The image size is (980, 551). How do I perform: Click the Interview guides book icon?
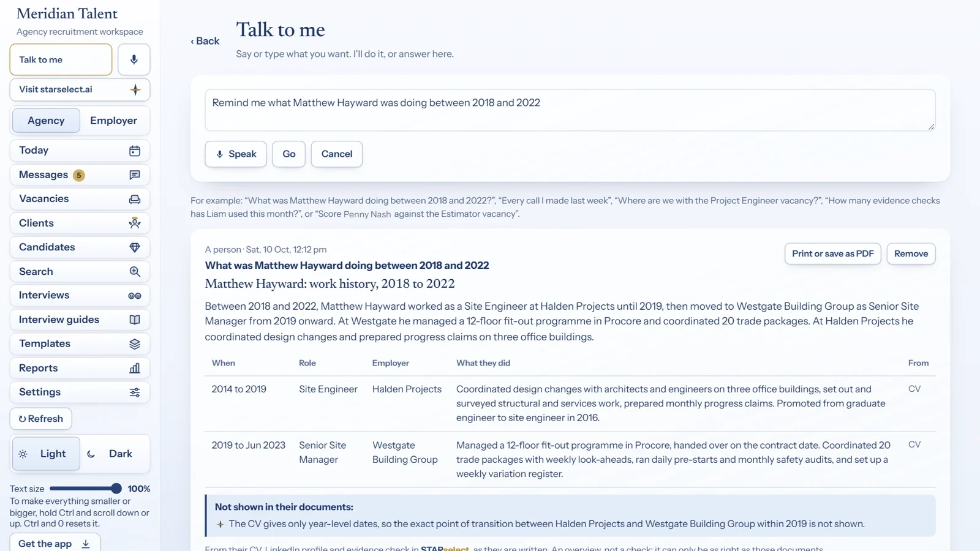pyautogui.click(x=135, y=320)
